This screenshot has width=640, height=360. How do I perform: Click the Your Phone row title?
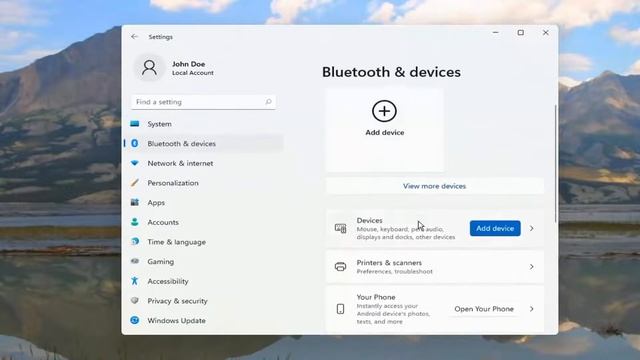376,297
